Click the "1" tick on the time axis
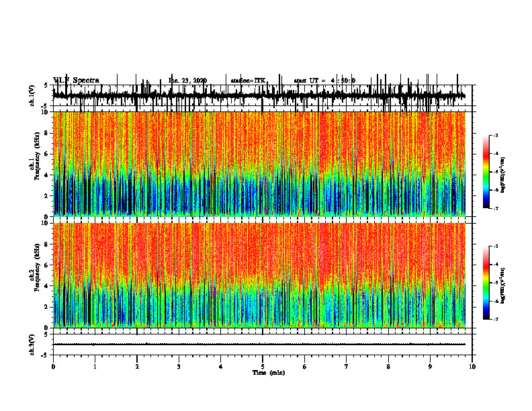532x411 pixels. [95, 367]
